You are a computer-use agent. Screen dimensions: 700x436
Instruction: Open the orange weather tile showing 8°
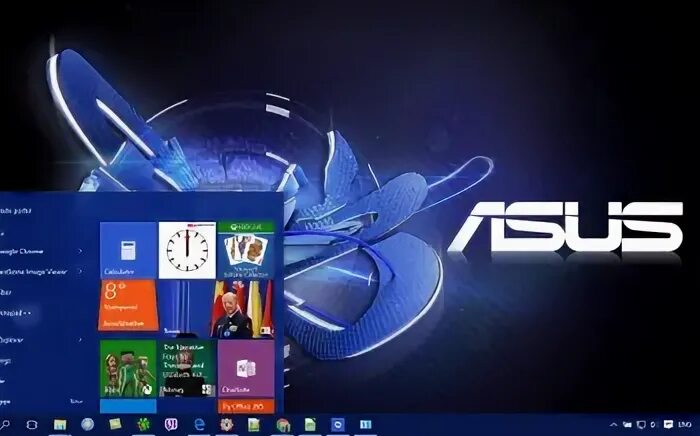pyautogui.click(x=128, y=306)
